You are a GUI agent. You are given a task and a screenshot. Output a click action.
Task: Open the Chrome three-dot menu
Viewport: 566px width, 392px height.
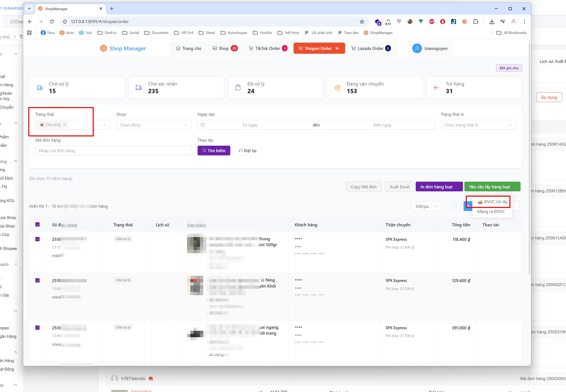pyautogui.click(x=524, y=22)
